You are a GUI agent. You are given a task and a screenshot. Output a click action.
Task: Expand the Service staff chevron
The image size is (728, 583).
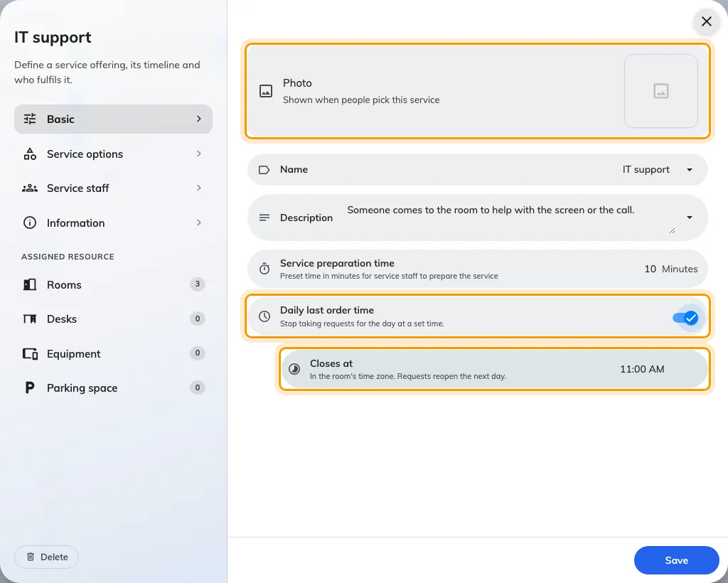199,188
